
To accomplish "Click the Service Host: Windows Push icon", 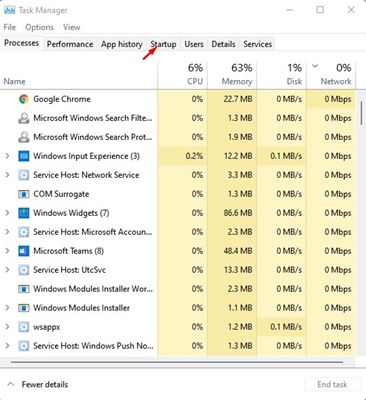I will coord(24,346).
